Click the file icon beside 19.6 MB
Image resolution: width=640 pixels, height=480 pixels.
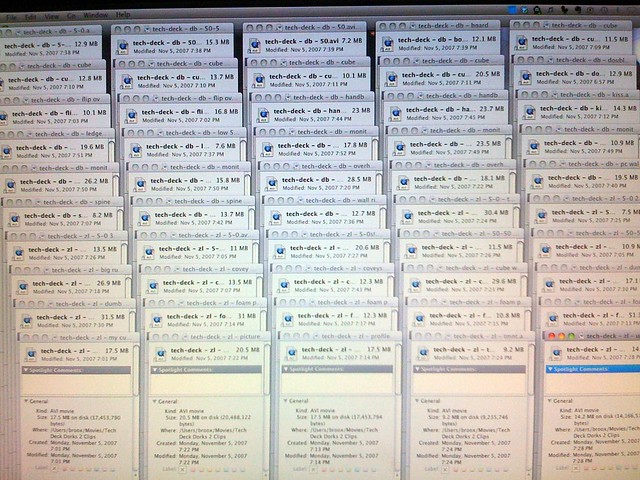(7, 151)
